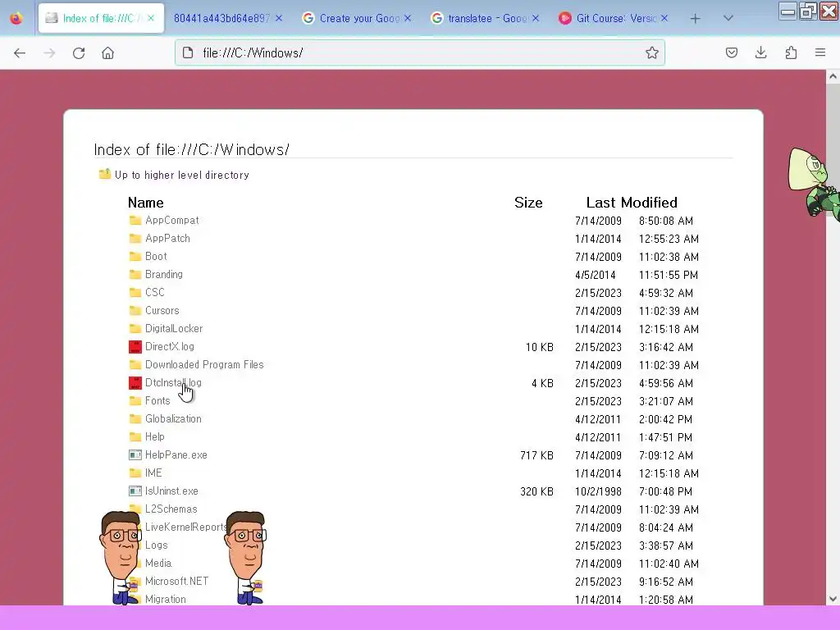The width and height of the screenshot is (840, 630).
Task: Open the Microsoft.NET folder
Action: (x=177, y=582)
